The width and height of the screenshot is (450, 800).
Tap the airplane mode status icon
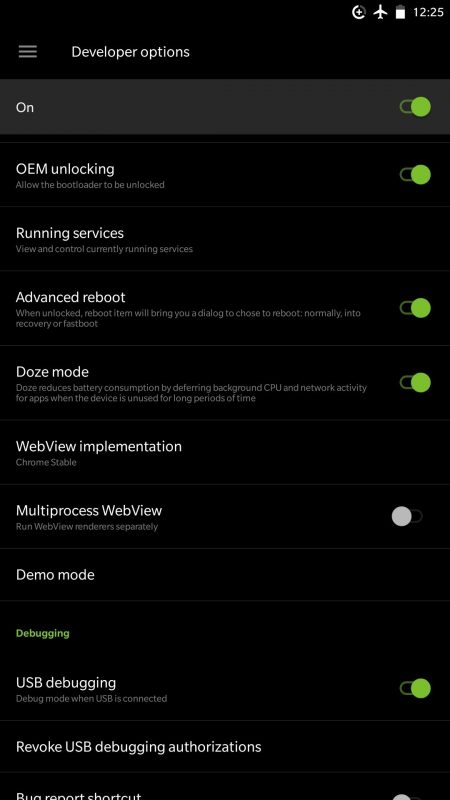[381, 12]
